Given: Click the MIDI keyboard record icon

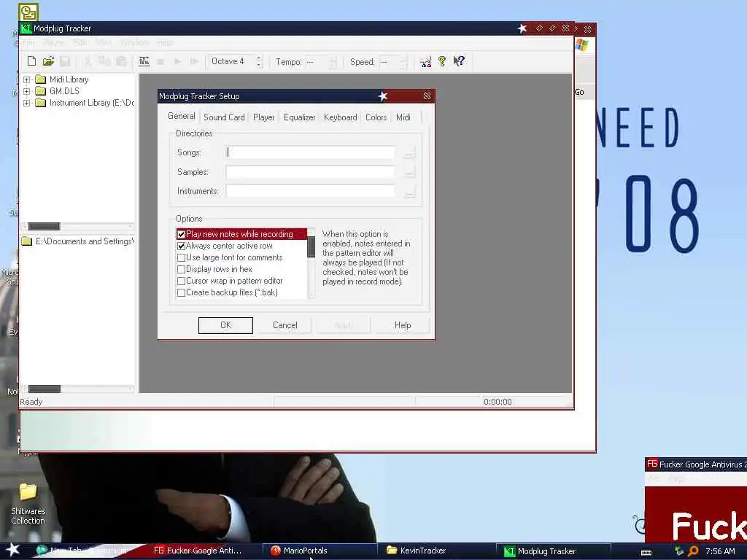Looking at the screenshot, I should click(x=144, y=61).
